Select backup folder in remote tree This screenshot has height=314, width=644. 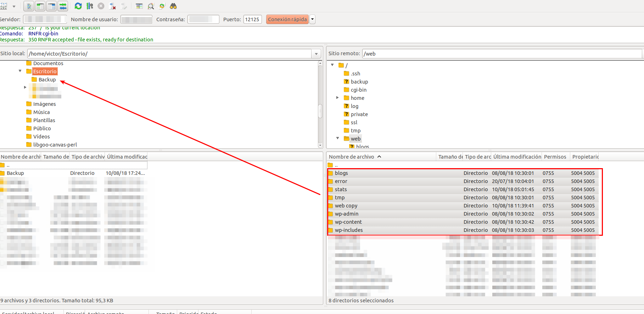[359, 82]
